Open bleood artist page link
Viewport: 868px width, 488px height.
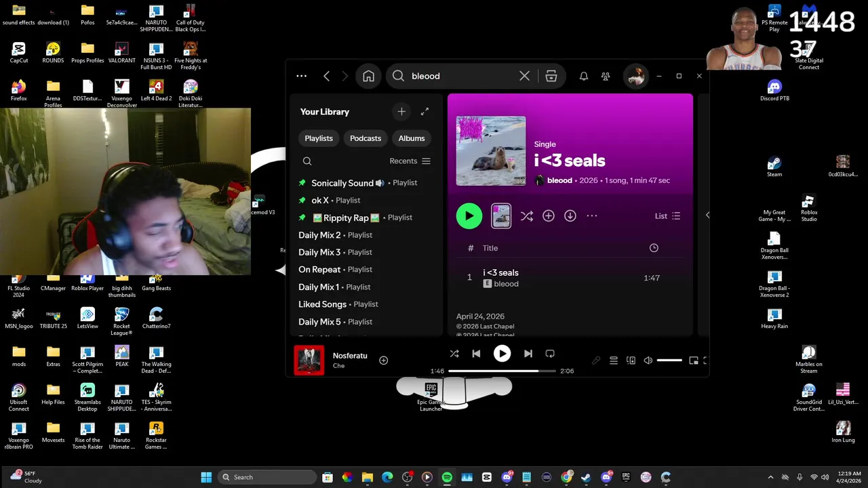[x=559, y=180]
